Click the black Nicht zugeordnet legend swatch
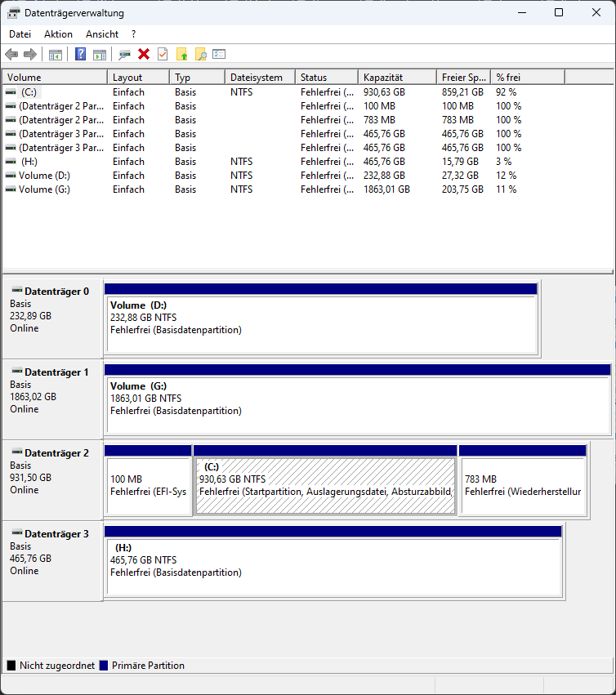The height and width of the screenshot is (695, 616). coord(11,666)
